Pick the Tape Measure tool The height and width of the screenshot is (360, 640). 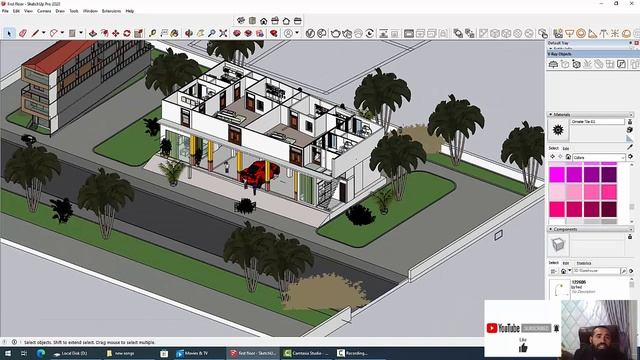pos(152,33)
